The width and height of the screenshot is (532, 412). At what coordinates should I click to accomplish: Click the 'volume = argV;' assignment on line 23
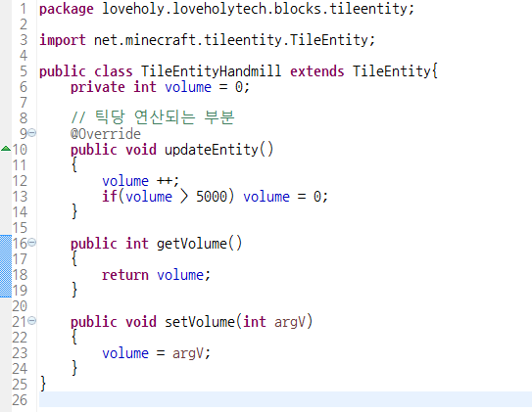156,353
